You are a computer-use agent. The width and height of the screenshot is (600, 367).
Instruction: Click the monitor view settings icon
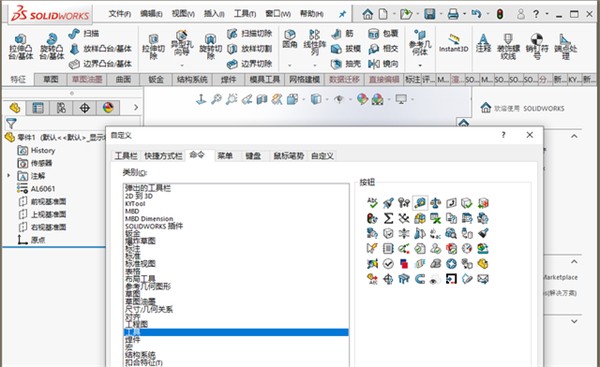tap(401, 99)
